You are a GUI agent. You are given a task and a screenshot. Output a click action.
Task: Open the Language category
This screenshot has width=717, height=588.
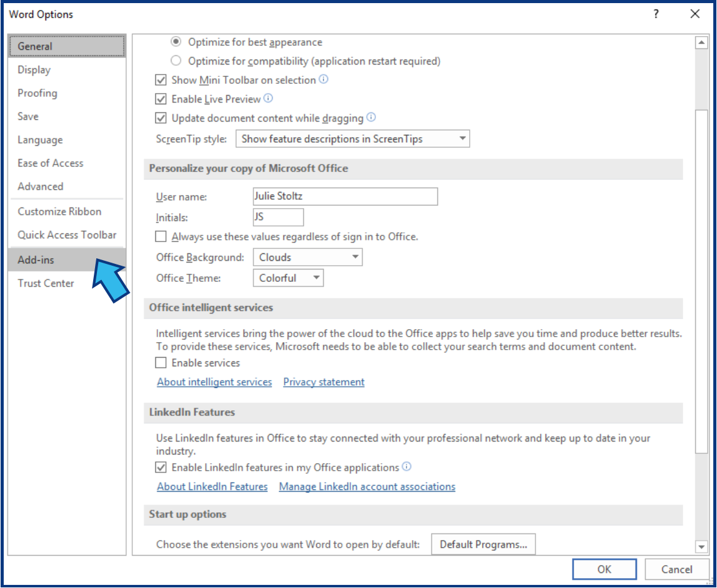(x=66, y=139)
